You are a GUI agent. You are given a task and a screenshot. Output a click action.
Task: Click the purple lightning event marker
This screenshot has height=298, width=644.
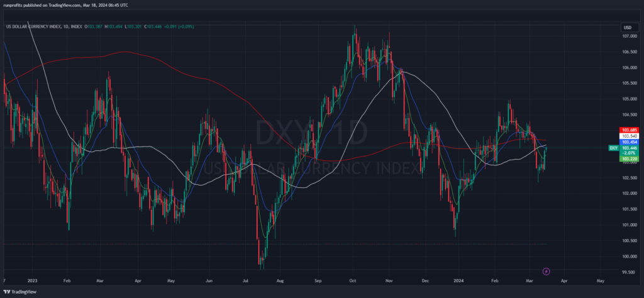click(546, 271)
